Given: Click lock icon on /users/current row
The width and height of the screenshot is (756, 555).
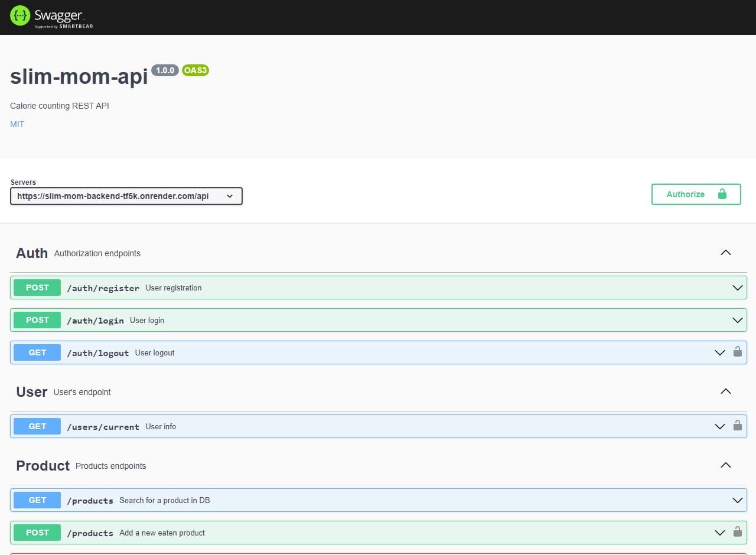Looking at the screenshot, I should pyautogui.click(x=737, y=426).
